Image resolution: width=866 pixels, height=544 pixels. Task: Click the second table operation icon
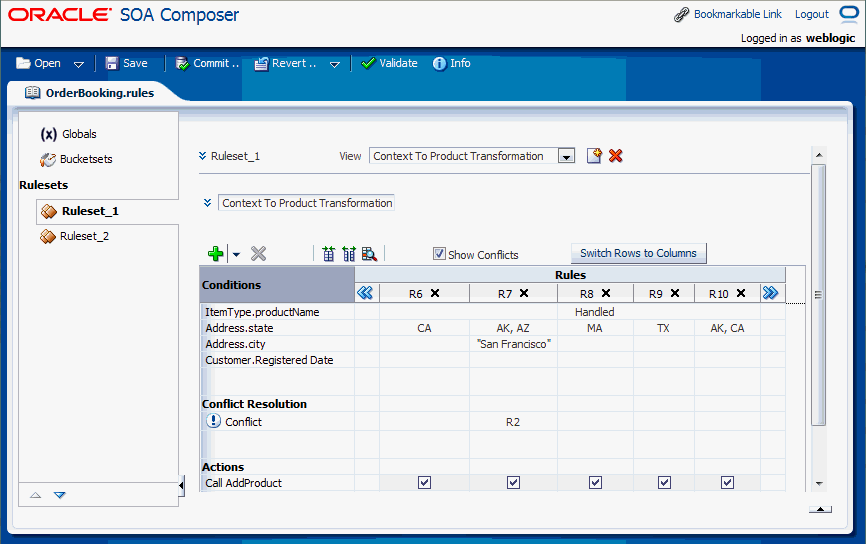tap(349, 253)
